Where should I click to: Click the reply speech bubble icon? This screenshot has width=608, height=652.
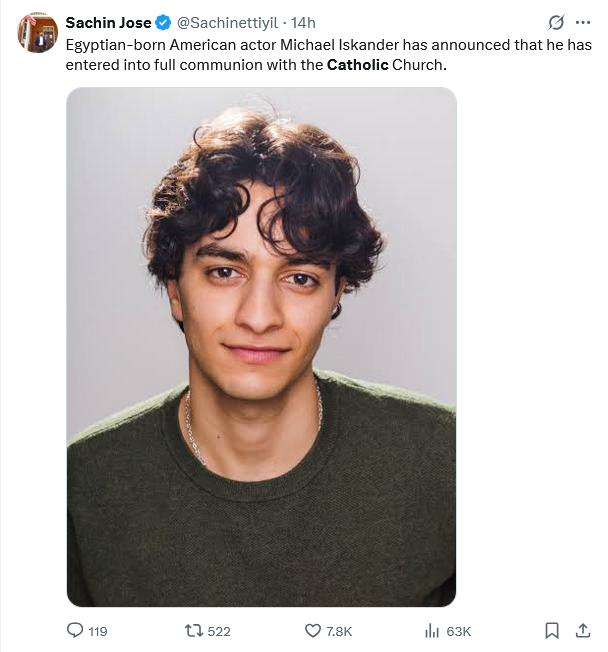(74, 630)
